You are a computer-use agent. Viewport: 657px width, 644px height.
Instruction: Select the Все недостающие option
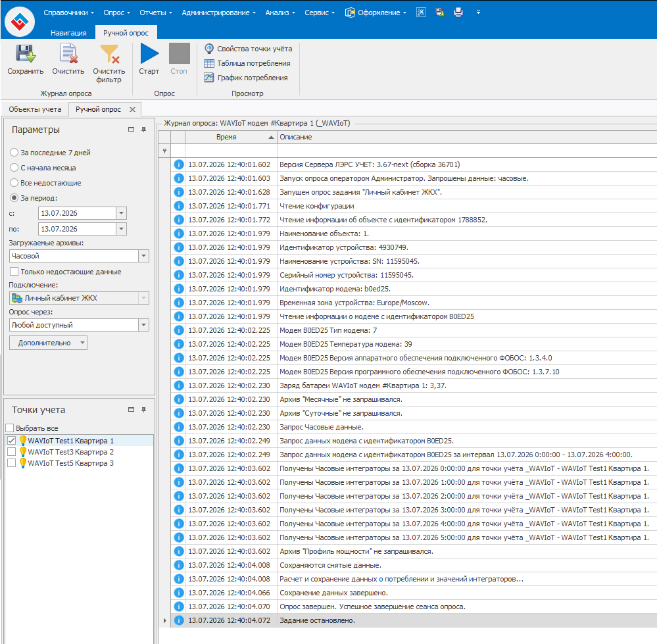pyautogui.click(x=14, y=183)
